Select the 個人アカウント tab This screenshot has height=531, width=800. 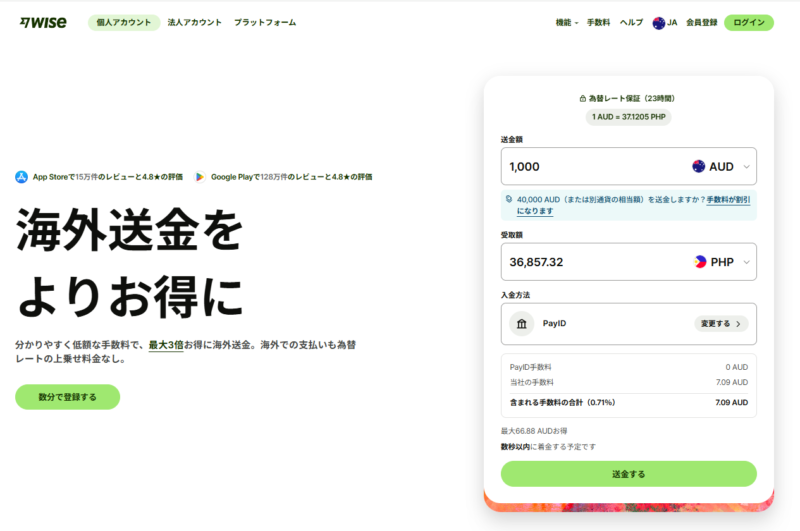[x=124, y=22]
